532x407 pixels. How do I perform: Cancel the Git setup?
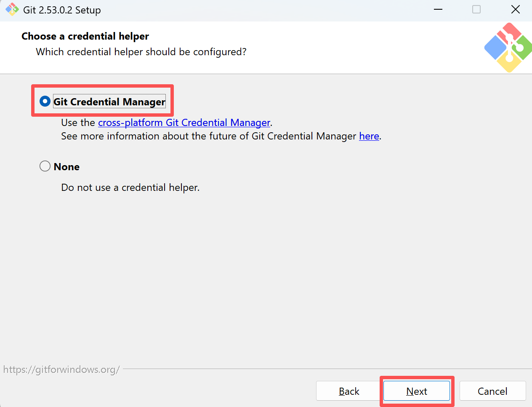pos(492,391)
